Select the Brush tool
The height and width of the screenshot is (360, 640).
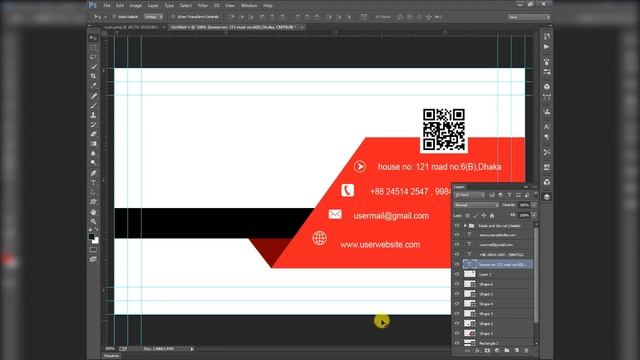[93, 106]
